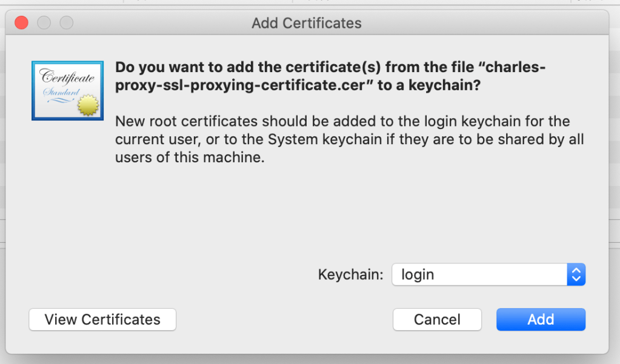Screen dimensions: 620x364
Task: Click the blue border of the certificate icon
Action: 34,90
